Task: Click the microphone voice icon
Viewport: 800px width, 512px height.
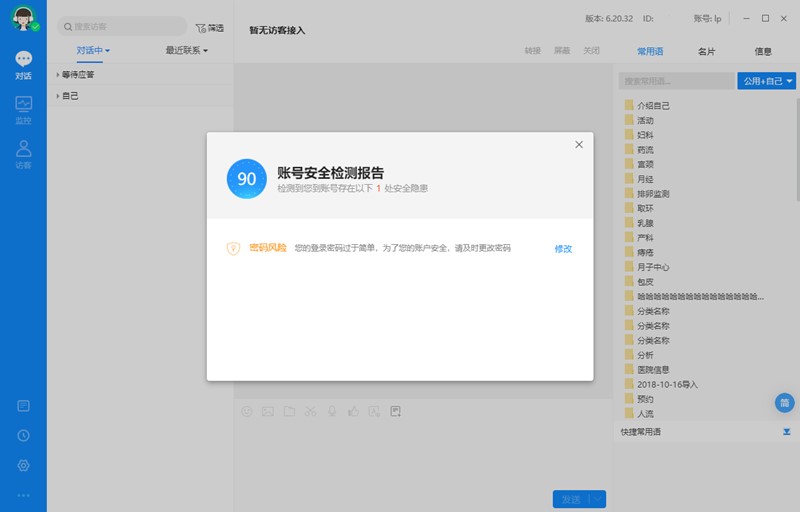Action: [331, 411]
